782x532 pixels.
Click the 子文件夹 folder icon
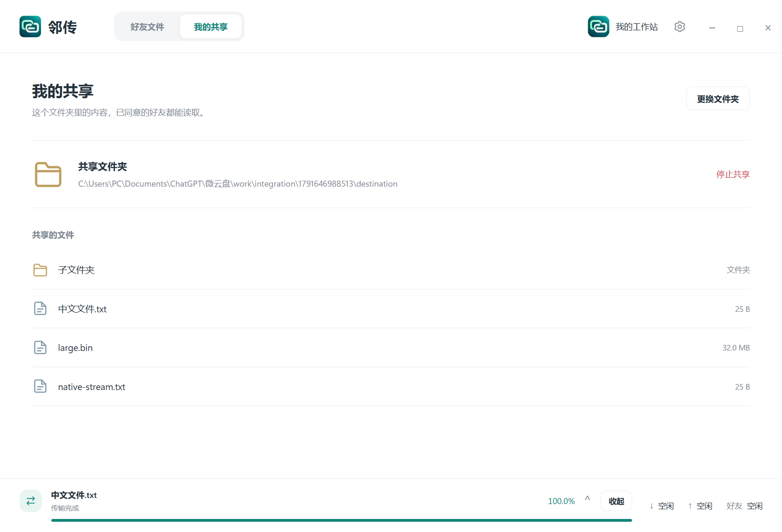point(40,270)
